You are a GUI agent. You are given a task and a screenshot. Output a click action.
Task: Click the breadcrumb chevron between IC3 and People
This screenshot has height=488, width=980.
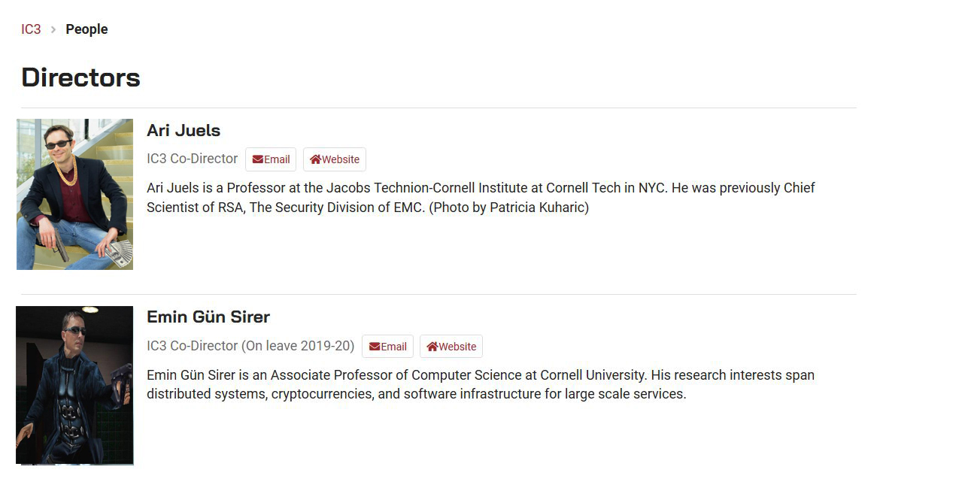[53, 29]
